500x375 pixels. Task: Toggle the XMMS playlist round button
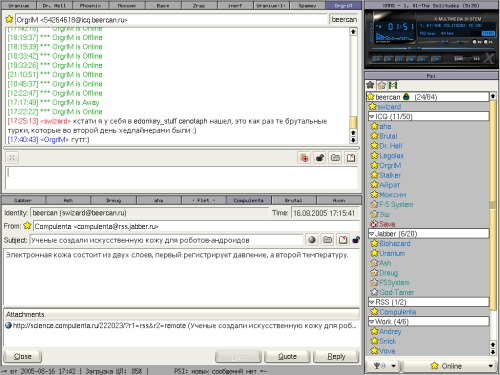[485, 42]
